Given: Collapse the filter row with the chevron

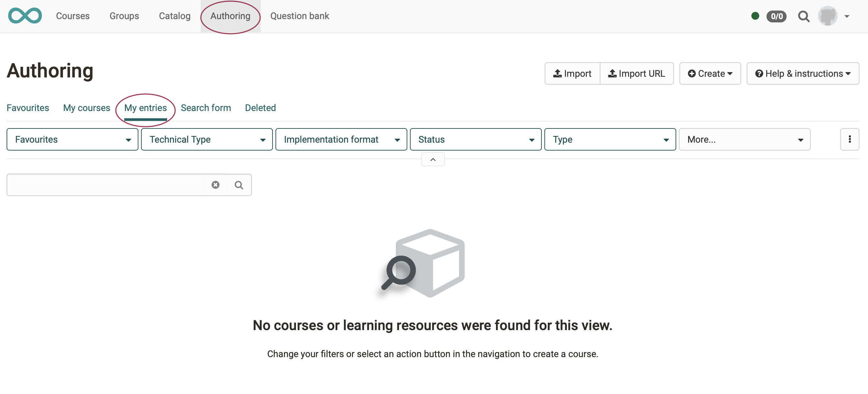Looking at the screenshot, I should point(433,160).
